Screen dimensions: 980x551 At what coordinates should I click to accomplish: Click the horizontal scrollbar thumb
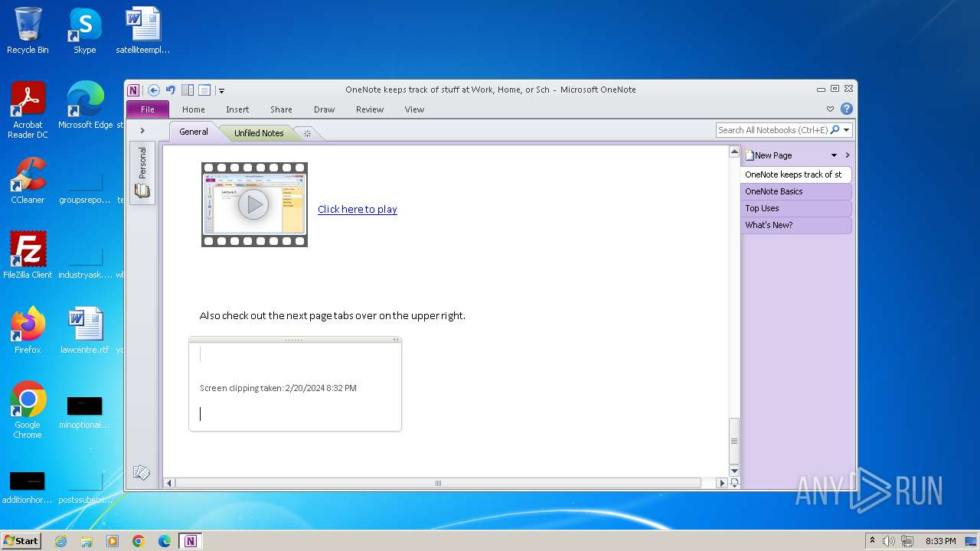coord(438,483)
